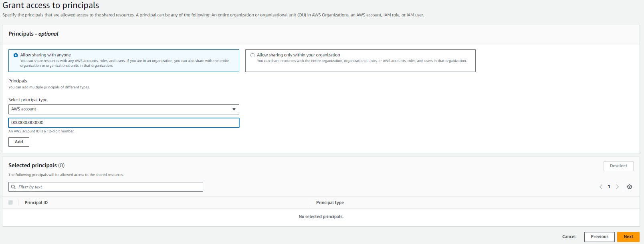The width and height of the screenshot is (644, 244).
Task: Click the Selected principals heading
Action: pos(33,165)
